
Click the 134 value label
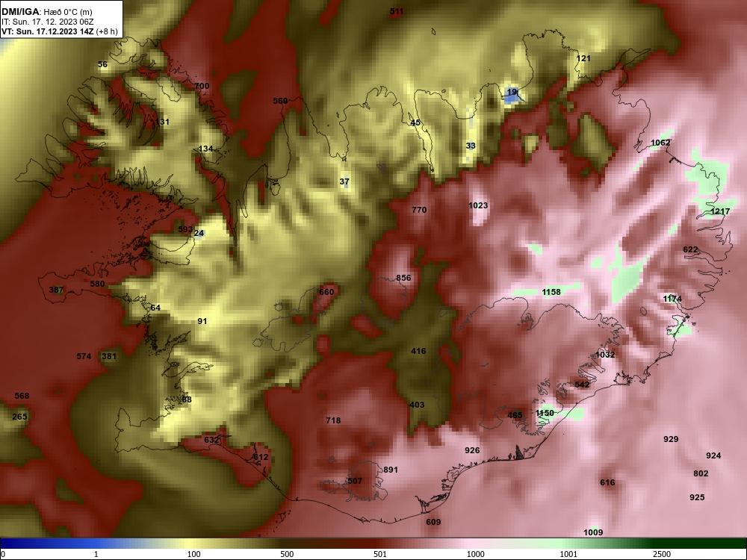(206, 149)
